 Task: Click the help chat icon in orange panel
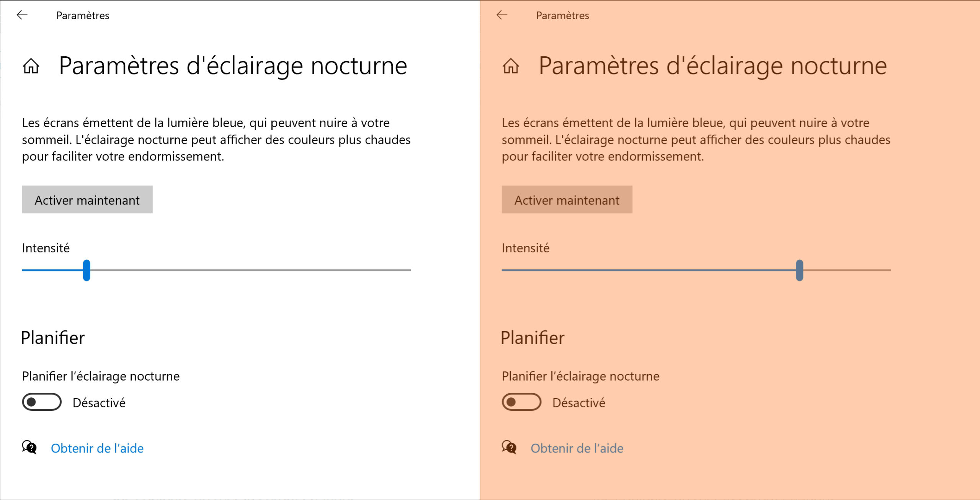tap(509, 447)
